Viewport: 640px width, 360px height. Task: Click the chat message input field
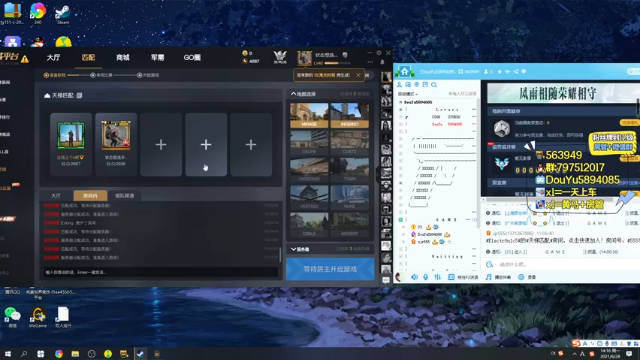(x=161, y=272)
